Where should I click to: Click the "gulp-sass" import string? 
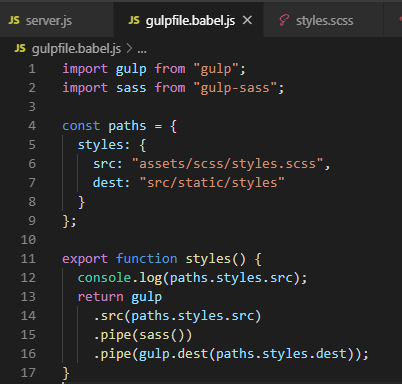tap(235, 88)
